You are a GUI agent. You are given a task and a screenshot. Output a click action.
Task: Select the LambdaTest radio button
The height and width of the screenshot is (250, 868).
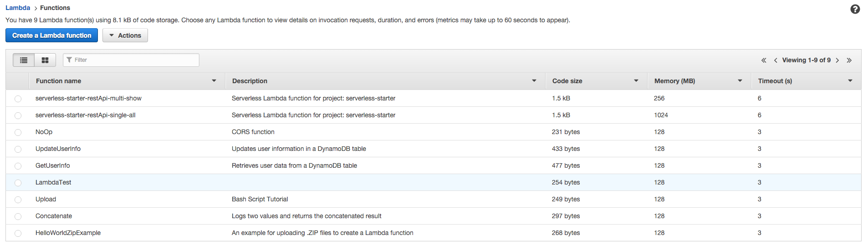[18, 183]
